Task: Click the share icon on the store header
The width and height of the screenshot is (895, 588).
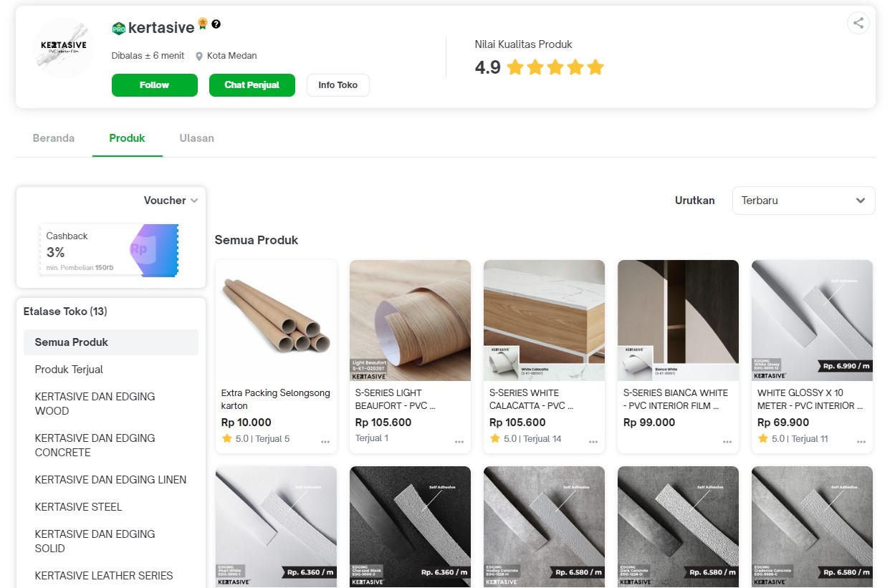Action: (858, 23)
